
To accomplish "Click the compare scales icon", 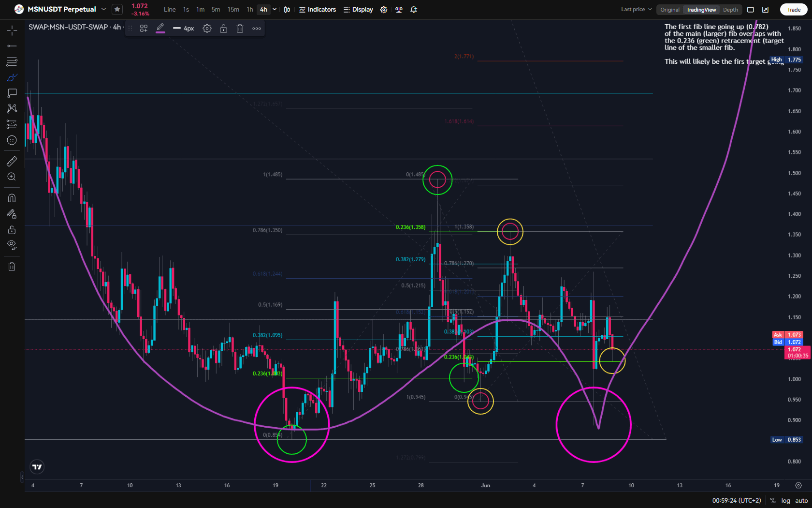I will pos(399,9).
